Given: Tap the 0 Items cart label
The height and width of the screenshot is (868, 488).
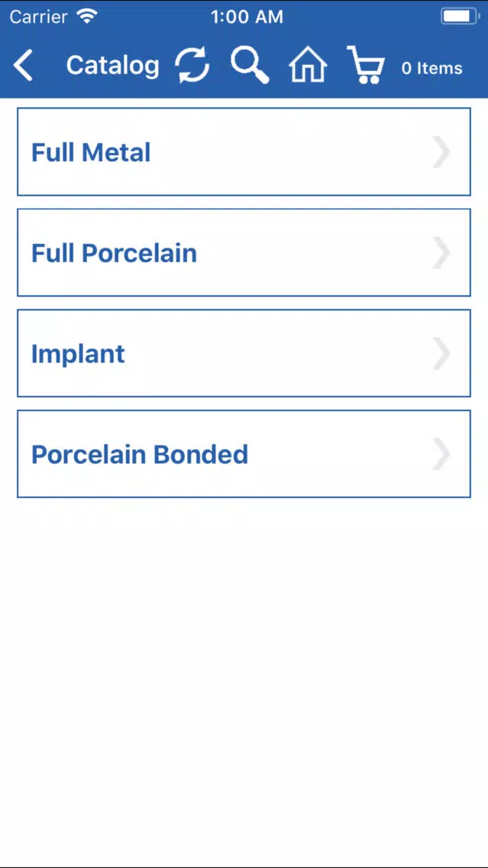Looking at the screenshot, I should tap(431, 68).
